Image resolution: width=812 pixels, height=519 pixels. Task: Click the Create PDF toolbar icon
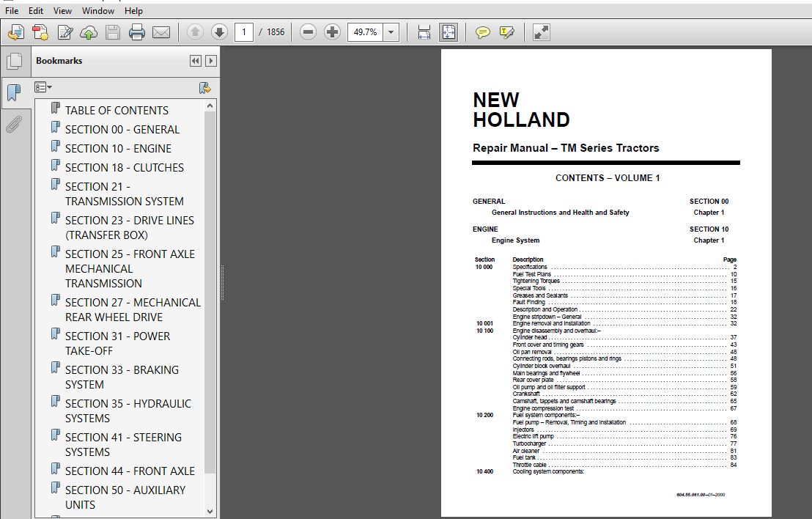pyautogui.click(x=16, y=33)
